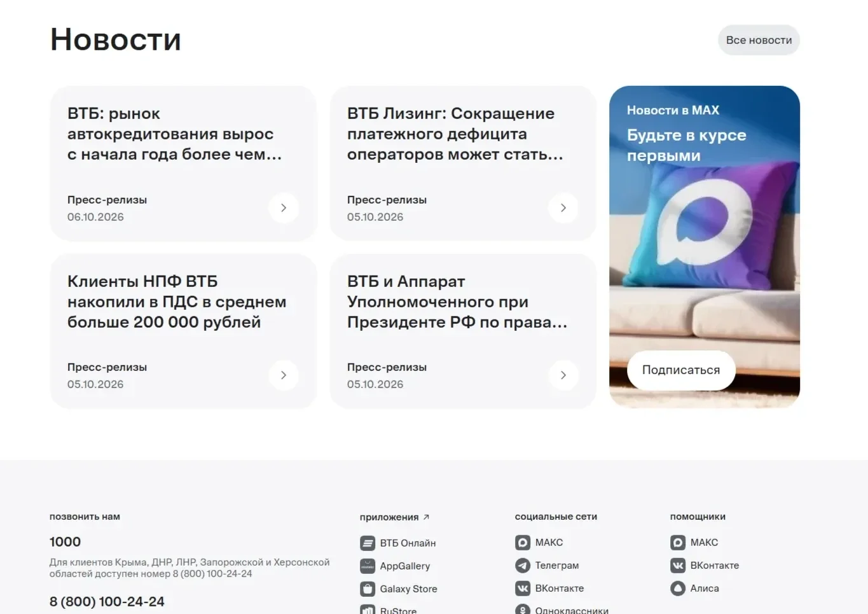The width and height of the screenshot is (868, 614).
Task: Open the Алиса assistant link
Action: [x=705, y=588]
